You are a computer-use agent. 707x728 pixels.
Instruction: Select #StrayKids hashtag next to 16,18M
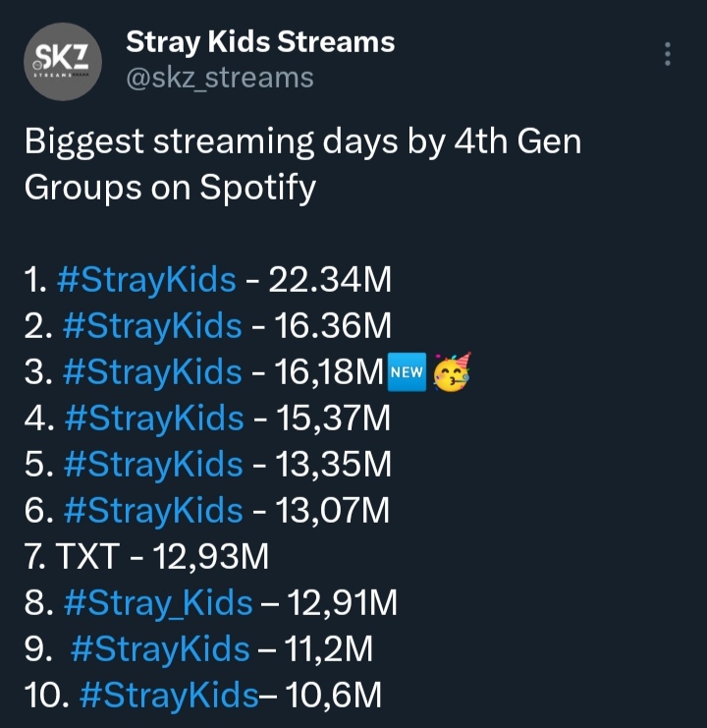(x=152, y=372)
